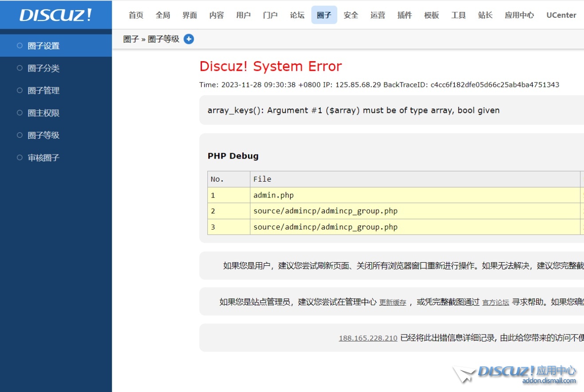Image resolution: width=584 pixels, height=392 pixels.
Task: Select the highlighted 圈子 tab
Action: tap(324, 15)
